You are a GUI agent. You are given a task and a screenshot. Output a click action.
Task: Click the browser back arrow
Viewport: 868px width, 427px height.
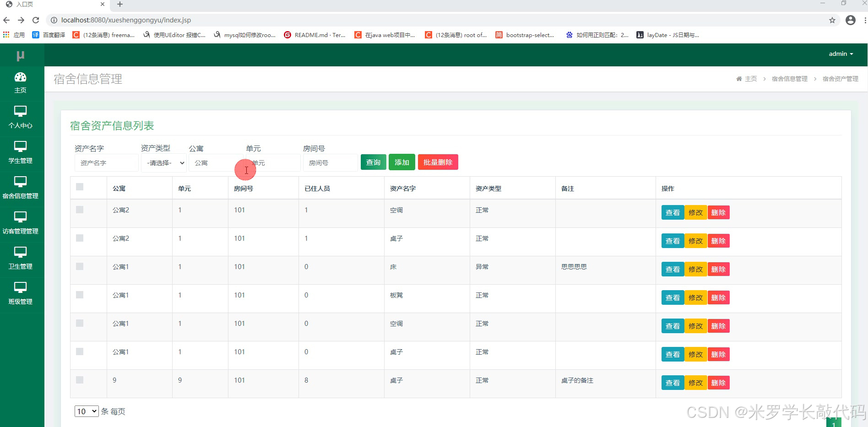6,20
